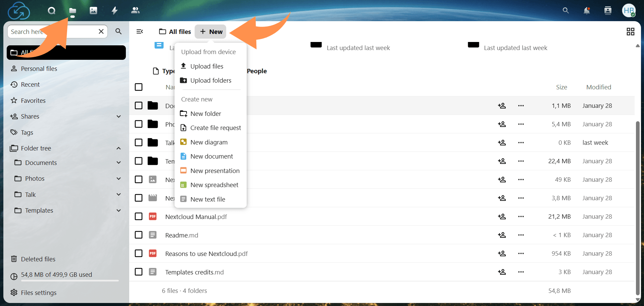Viewport: 644px width, 306px height.
Task: Open the notifications bell
Action: (586, 10)
